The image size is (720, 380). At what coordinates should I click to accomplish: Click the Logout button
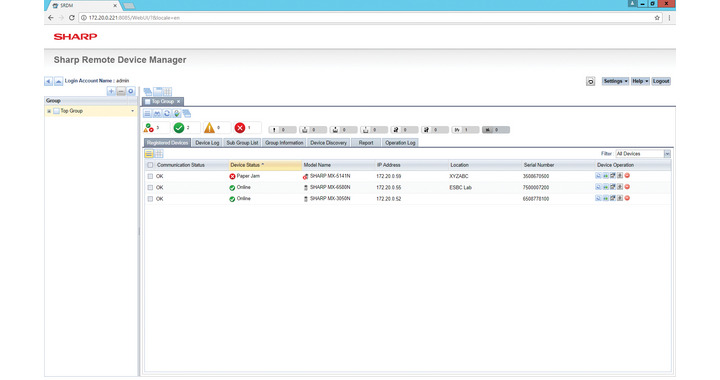[x=661, y=81]
